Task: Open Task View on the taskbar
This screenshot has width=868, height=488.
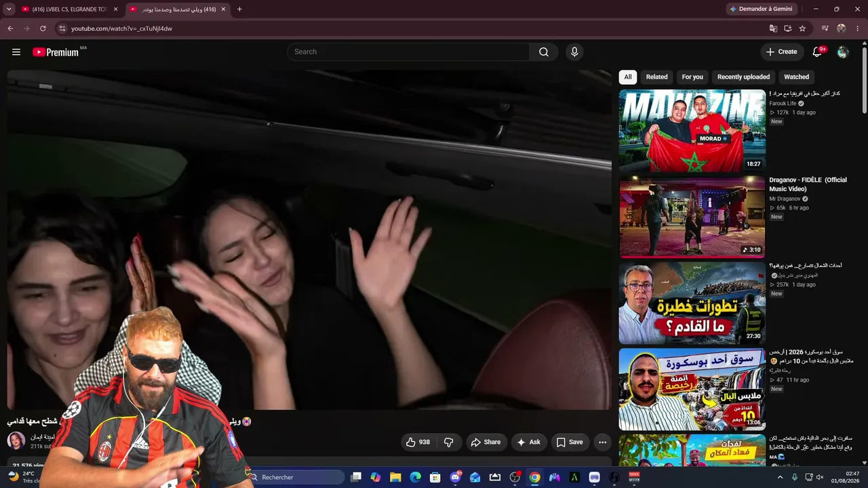Action: (x=356, y=477)
